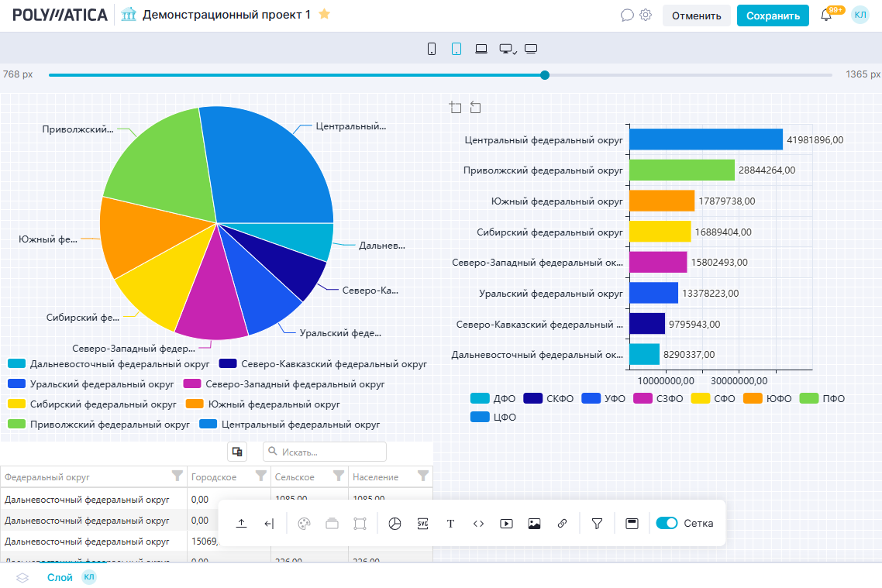
Task: Add a chart widget from the toolbar
Action: click(x=395, y=524)
